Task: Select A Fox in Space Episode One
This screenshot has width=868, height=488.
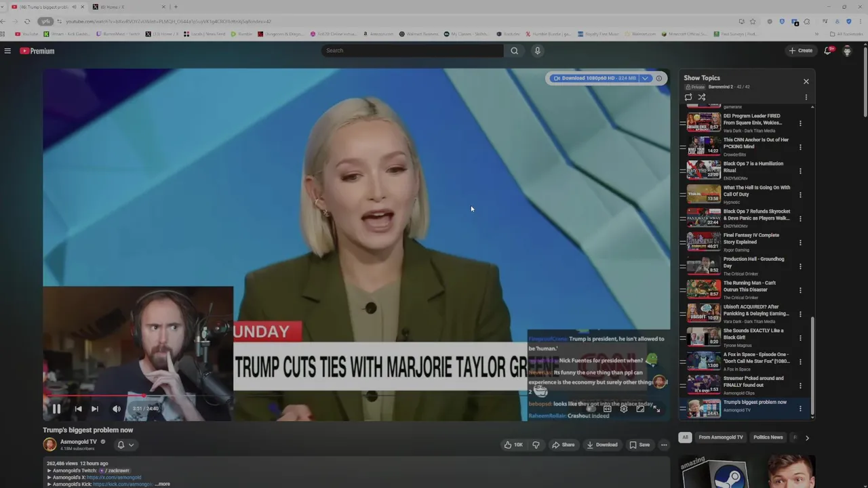Action: [x=755, y=357]
